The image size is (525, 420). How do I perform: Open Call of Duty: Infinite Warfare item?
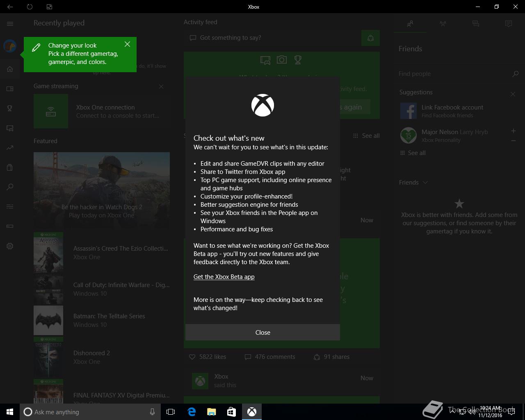[102, 289]
